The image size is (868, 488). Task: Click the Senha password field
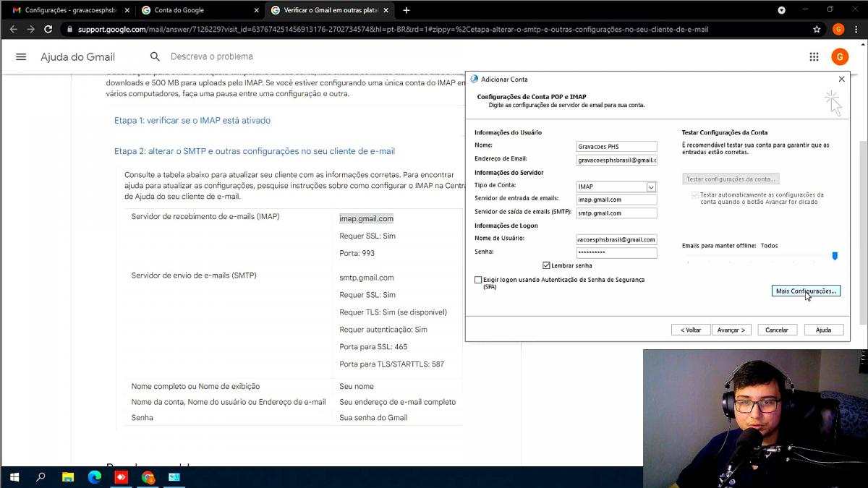pyautogui.click(x=616, y=253)
